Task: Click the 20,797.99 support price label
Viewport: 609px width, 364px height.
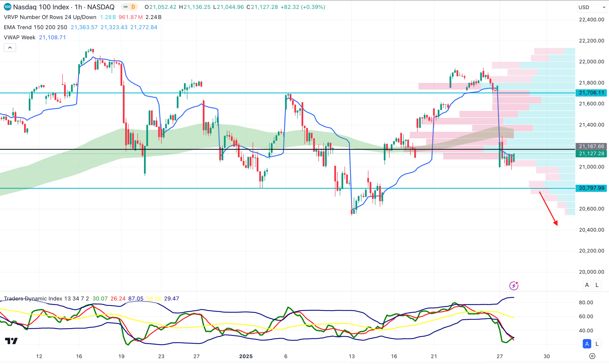Action: [x=591, y=188]
